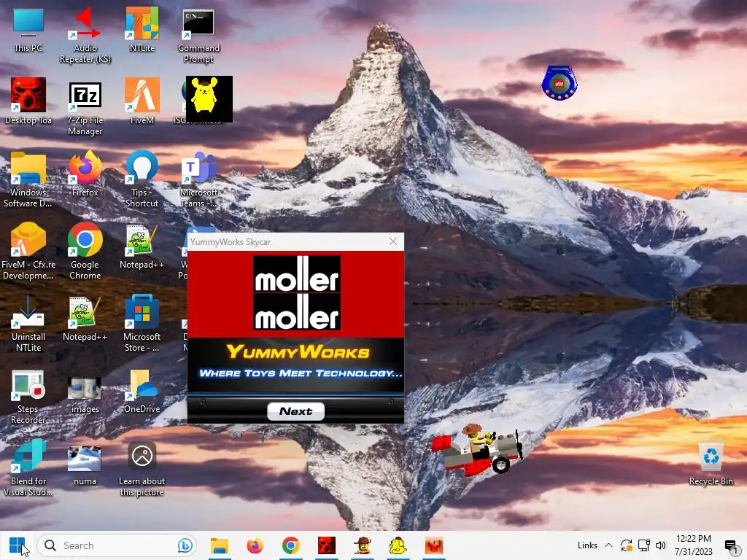Launch Steps Recorder shortcut
Image resolution: width=747 pixels, height=560 pixels.
point(28,396)
